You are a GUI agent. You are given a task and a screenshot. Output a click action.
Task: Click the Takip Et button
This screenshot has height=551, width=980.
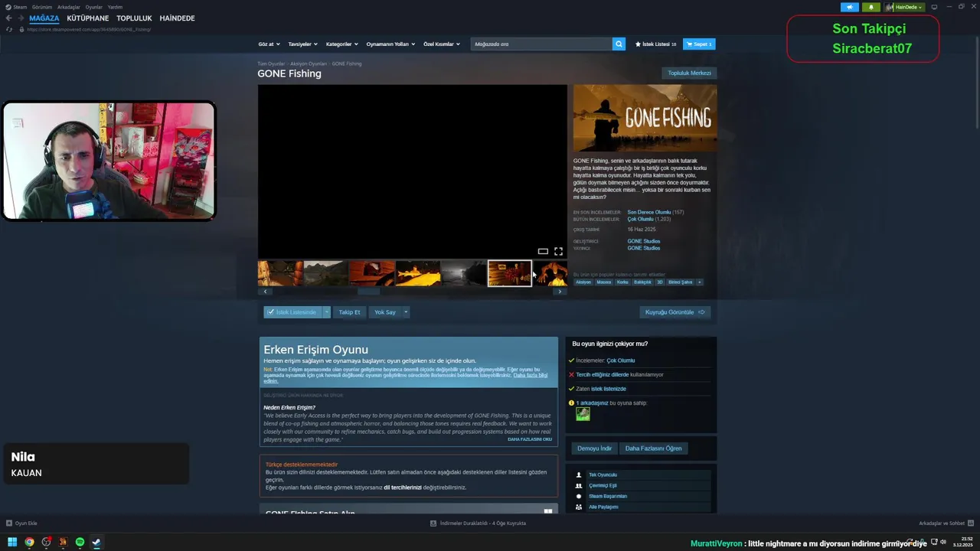pos(349,312)
